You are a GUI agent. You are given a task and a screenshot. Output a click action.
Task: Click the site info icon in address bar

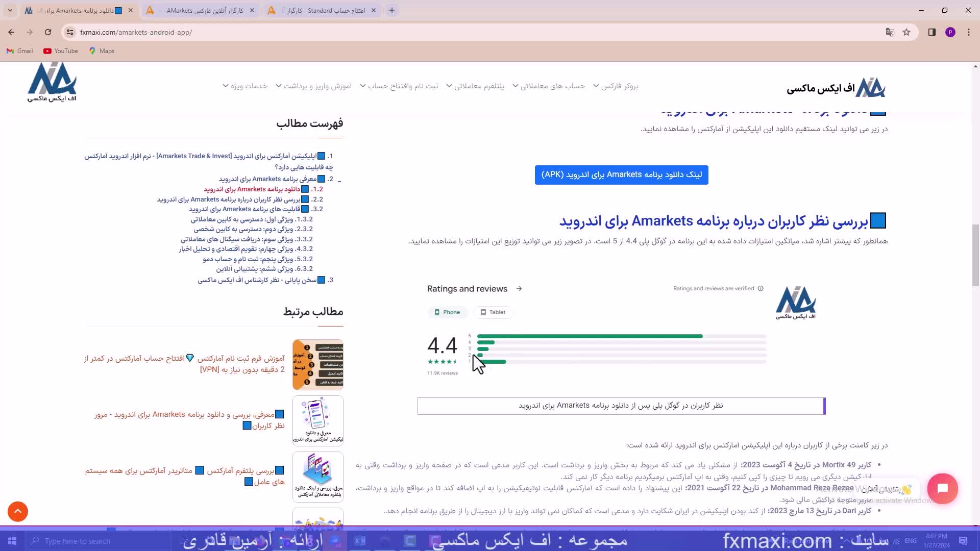[70, 32]
